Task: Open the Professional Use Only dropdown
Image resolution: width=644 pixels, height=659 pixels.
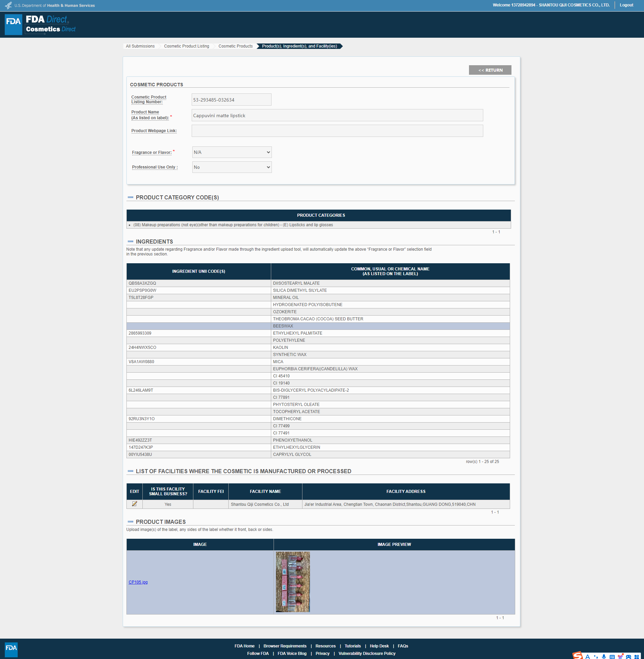Action: pyautogui.click(x=232, y=167)
